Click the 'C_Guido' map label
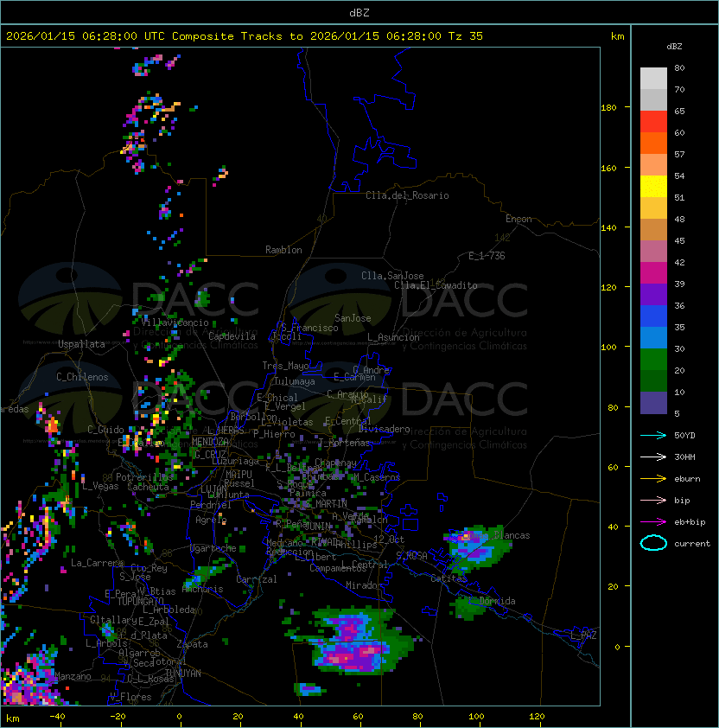 pos(105,430)
